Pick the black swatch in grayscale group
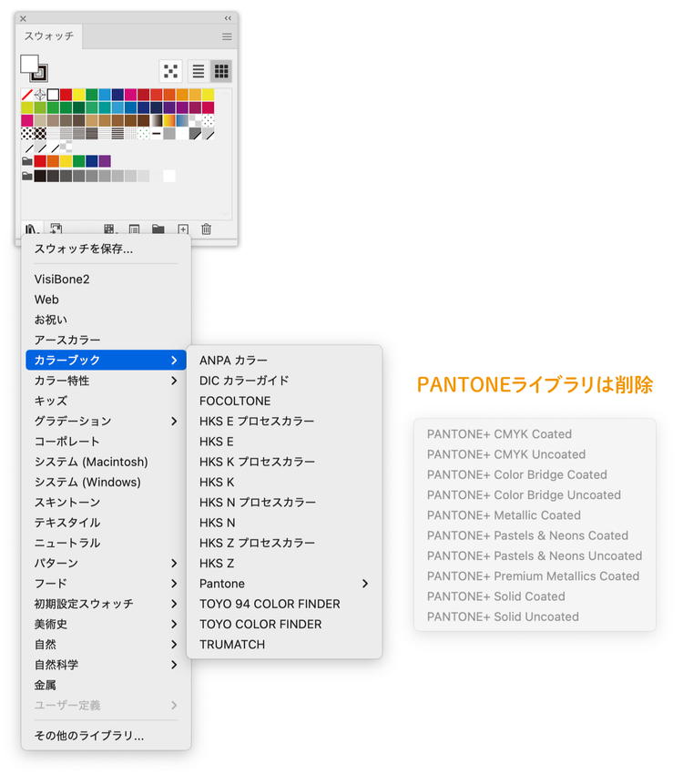 point(40,176)
